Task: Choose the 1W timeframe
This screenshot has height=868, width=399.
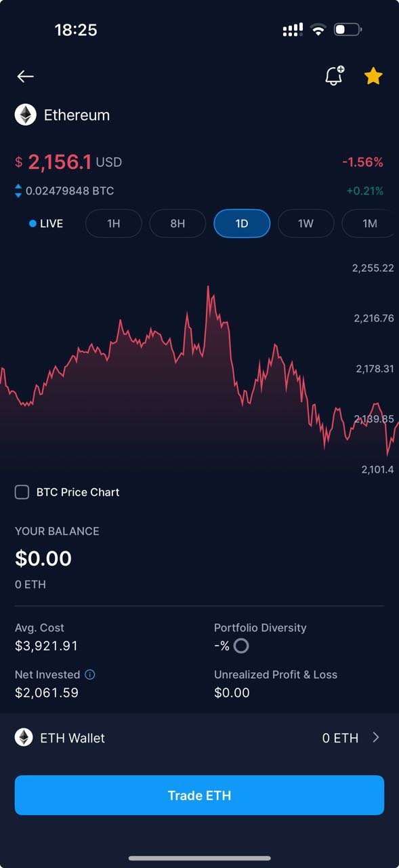Action: click(306, 224)
